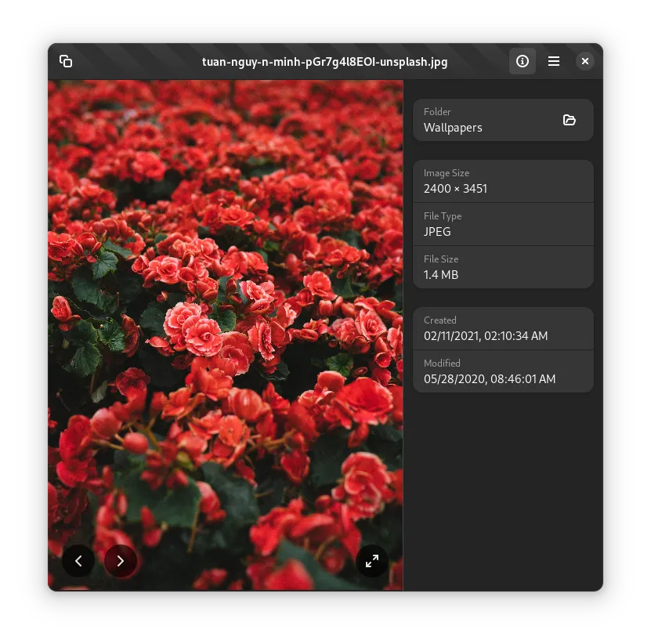This screenshot has width=651, height=644.
Task: Click the 2400 × 3451 dimensions value
Action: point(455,189)
